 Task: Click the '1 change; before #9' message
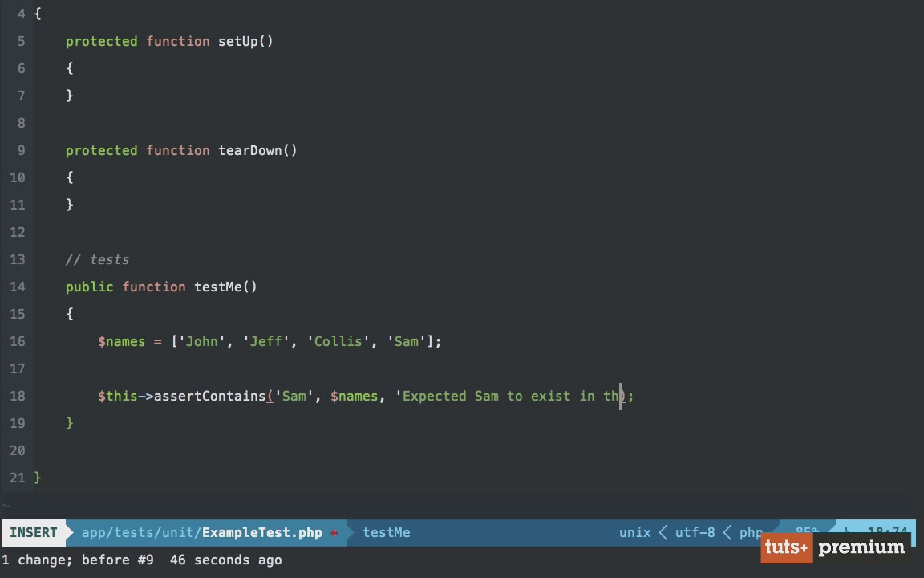click(x=78, y=560)
